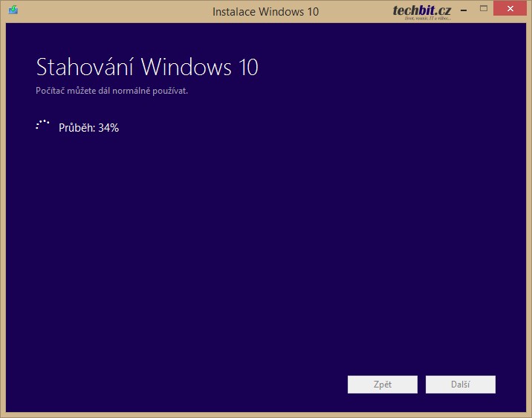Click the spinning loading indicator
This screenshot has height=418, width=532.
click(42, 126)
